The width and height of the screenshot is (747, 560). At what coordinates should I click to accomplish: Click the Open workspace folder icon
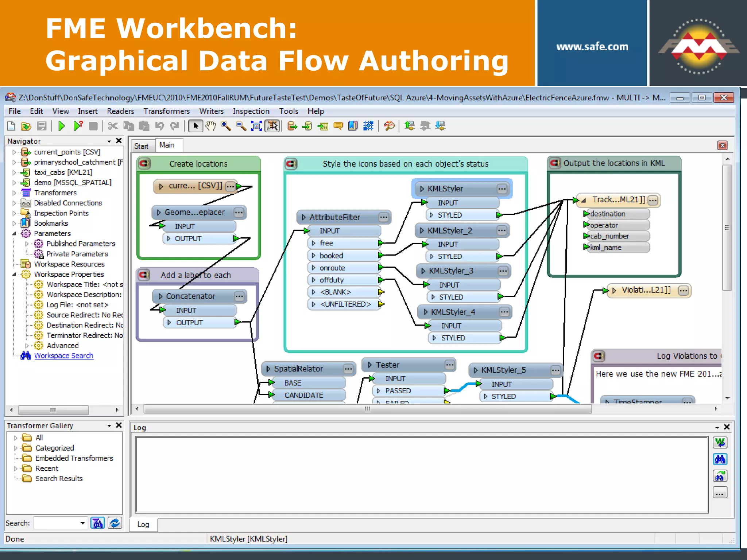pos(26,126)
